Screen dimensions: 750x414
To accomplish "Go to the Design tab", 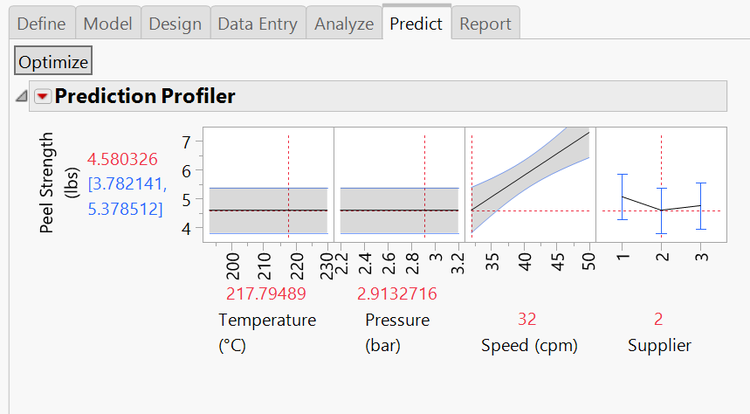I will point(174,23).
